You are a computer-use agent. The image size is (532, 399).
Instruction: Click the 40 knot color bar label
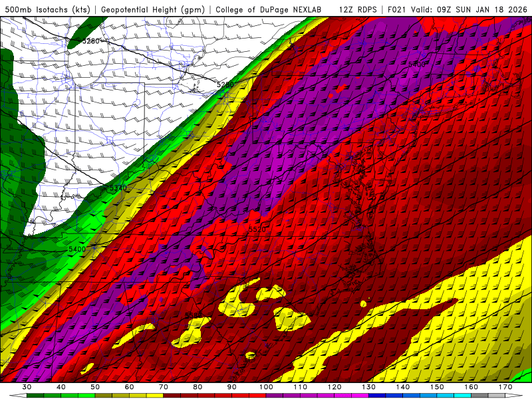tap(61, 387)
